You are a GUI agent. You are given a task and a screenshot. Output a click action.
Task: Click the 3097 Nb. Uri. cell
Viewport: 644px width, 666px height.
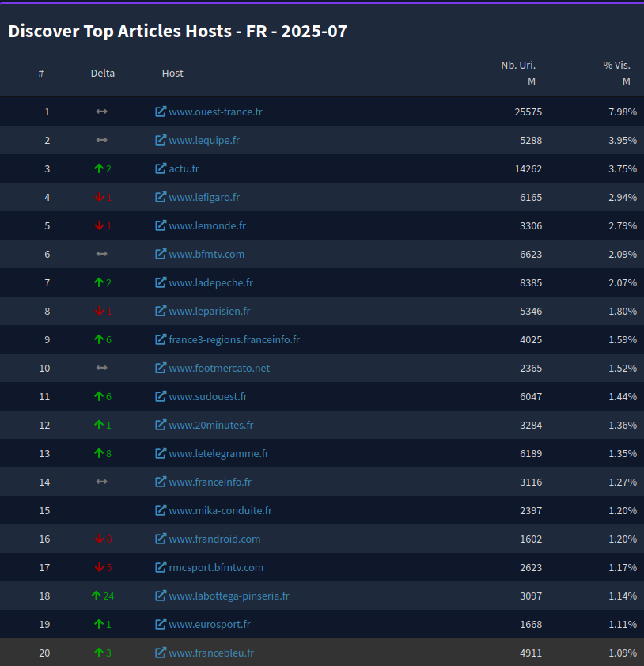click(x=531, y=596)
